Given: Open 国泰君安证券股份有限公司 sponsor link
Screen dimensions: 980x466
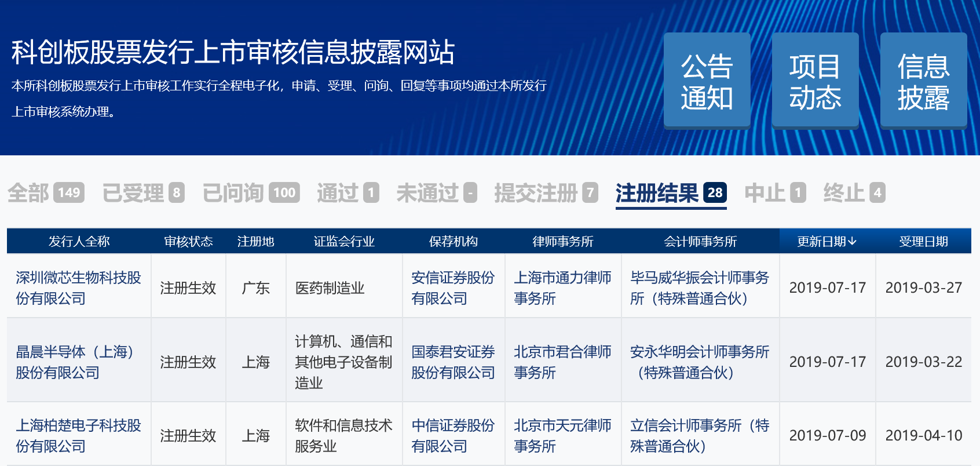Looking at the screenshot, I should [x=453, y=362].
